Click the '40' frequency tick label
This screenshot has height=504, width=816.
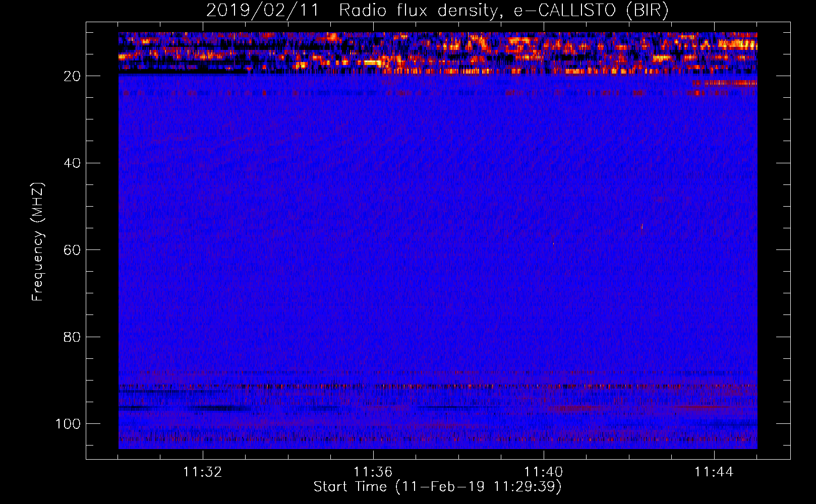(x=72, y=163)
